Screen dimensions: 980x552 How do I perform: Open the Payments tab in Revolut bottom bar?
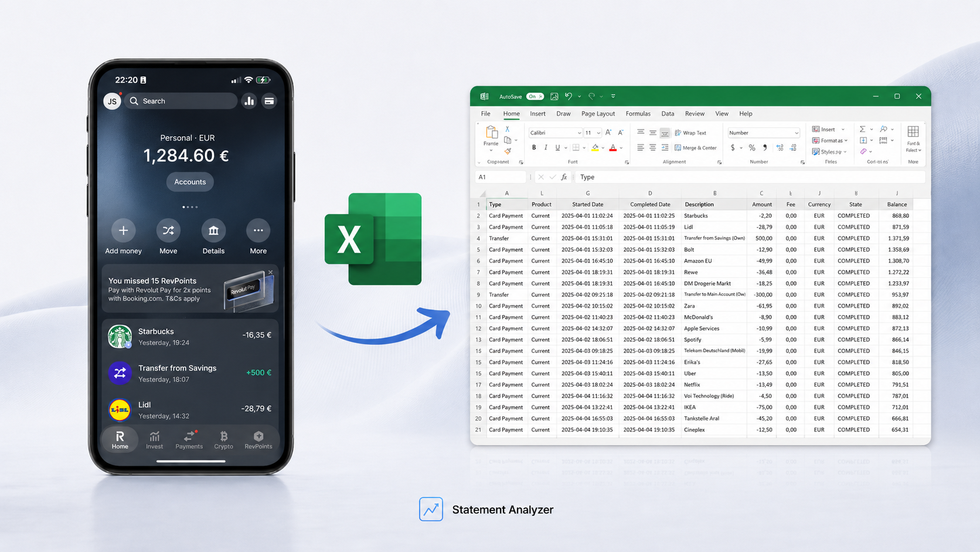189,439
